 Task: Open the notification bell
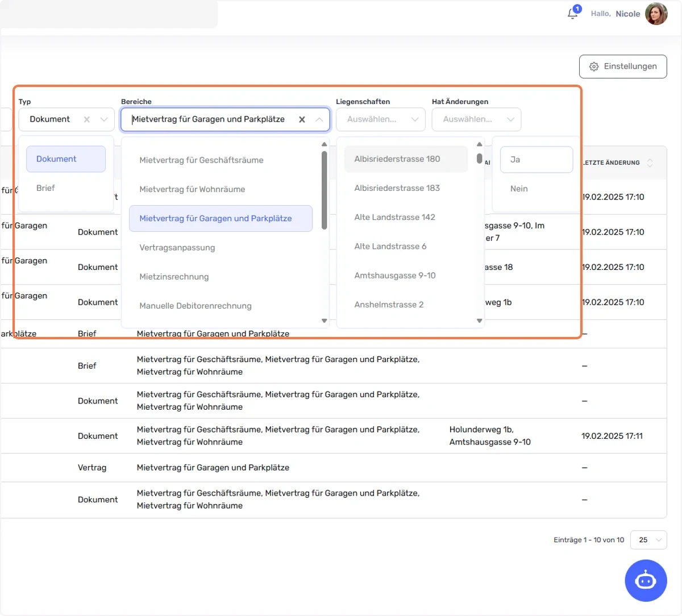click(573, 14)
